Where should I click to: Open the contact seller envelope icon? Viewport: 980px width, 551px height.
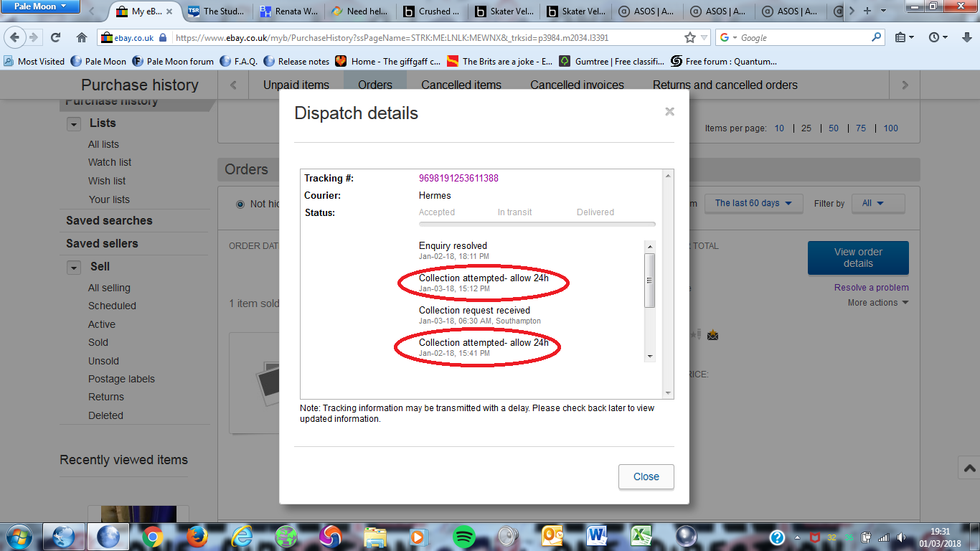point(712,335)
